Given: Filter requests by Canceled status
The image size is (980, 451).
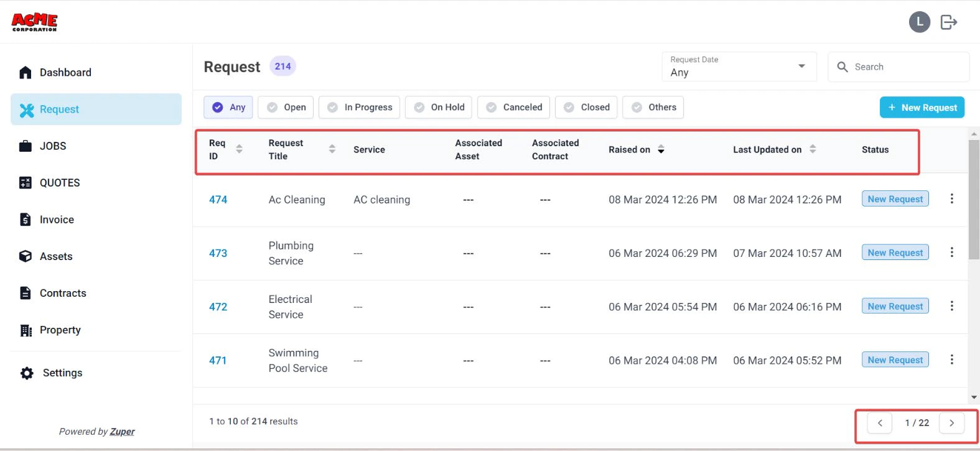Looking at the screenshot, I should point(514,107).
